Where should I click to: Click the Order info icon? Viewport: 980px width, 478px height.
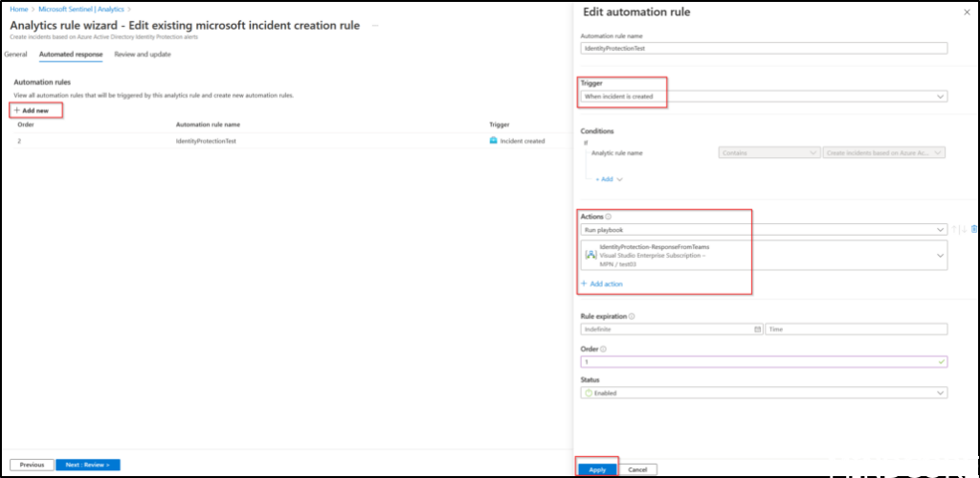pos(604,349)
